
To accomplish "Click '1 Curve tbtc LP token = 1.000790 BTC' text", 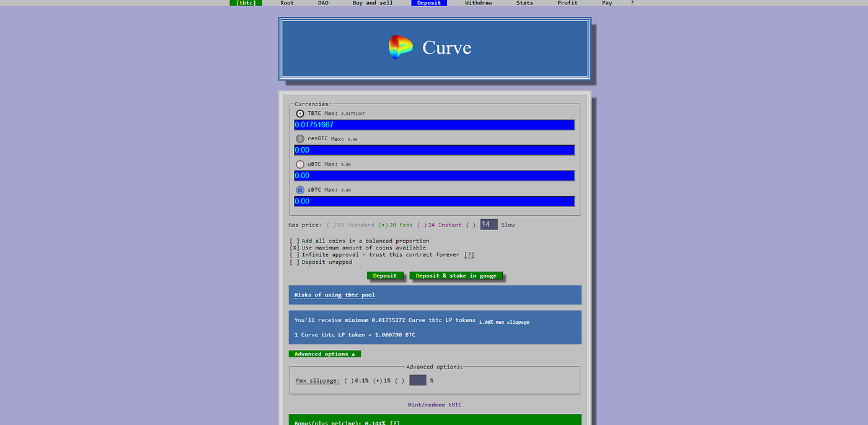I will (355, 335).
